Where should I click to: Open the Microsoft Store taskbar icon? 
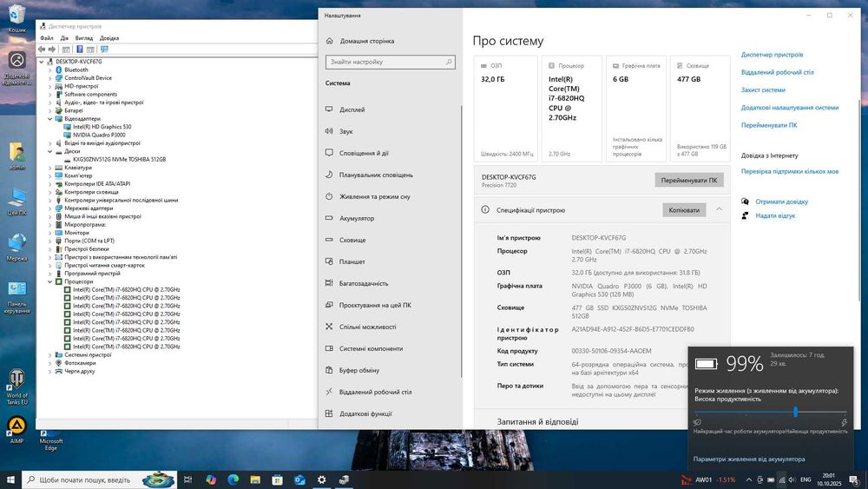pos(278,479)
